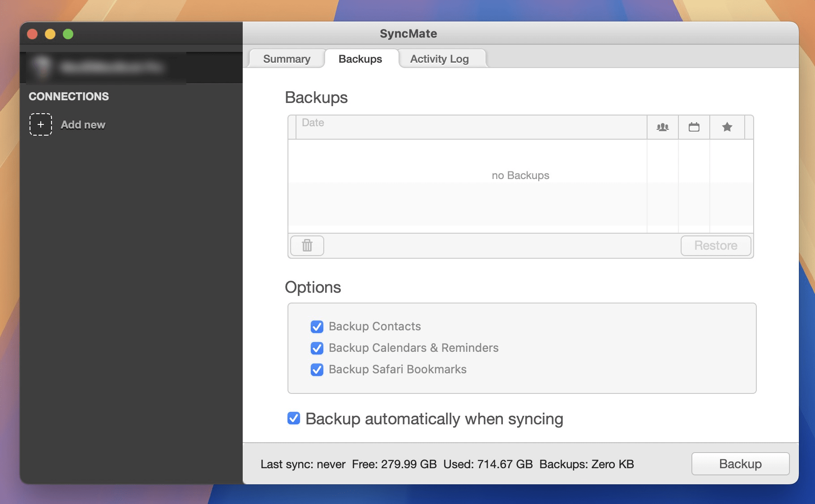Select the Backups tab

[360, 59]
